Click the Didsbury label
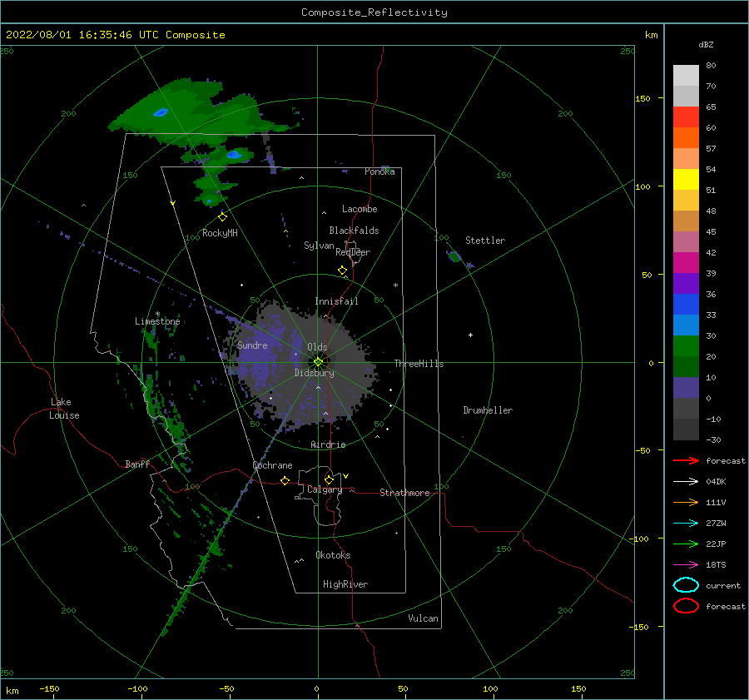Viewport: 749px width, 700px height. click(314, 373)
